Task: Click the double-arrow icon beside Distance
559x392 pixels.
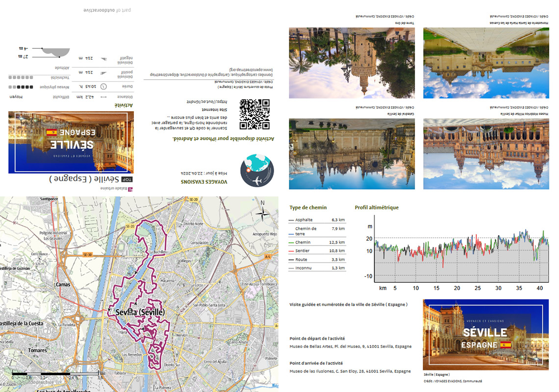Action: point(104,97)
